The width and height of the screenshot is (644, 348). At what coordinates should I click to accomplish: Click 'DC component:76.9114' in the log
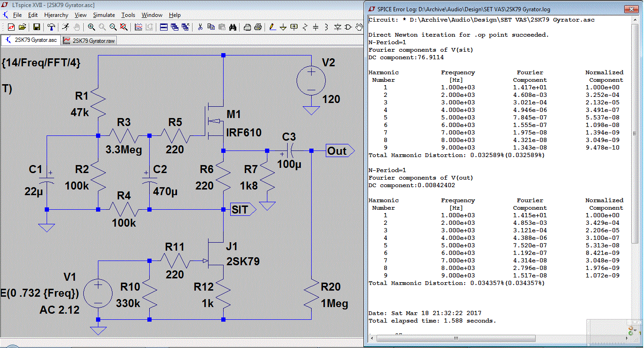(x=406, y=57)
